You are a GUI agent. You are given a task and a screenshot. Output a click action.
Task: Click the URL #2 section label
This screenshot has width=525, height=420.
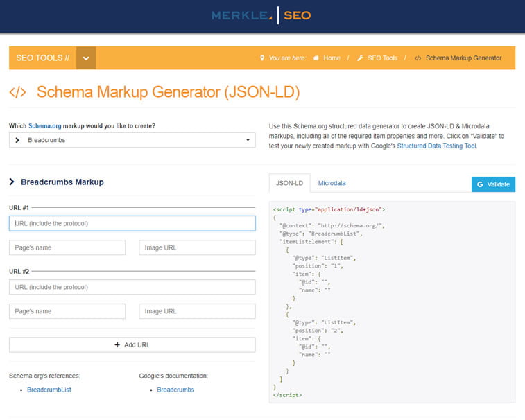[x=19, y=272]
